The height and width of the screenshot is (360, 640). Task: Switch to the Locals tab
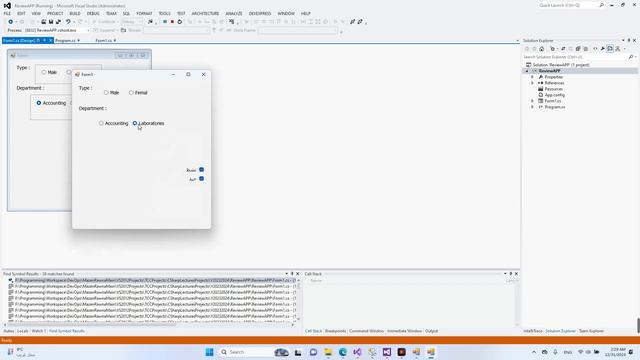[23, 331]
